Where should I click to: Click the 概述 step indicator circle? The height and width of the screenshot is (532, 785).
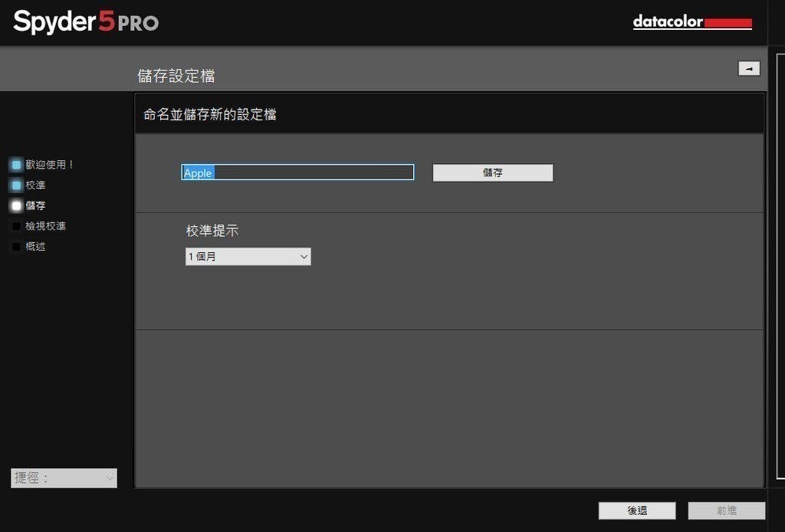[x=15, y=246]
